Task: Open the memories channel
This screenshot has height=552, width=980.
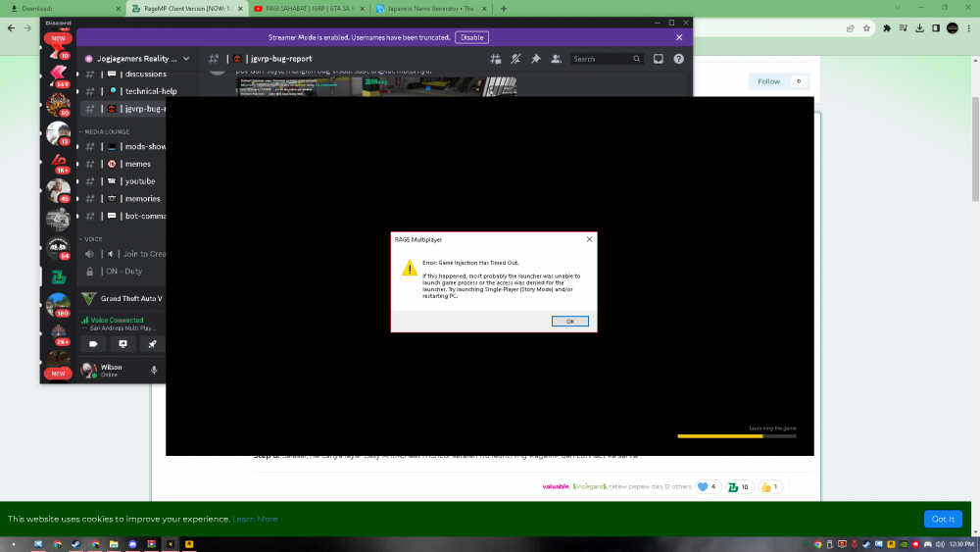Action: [x=123, y=199]
